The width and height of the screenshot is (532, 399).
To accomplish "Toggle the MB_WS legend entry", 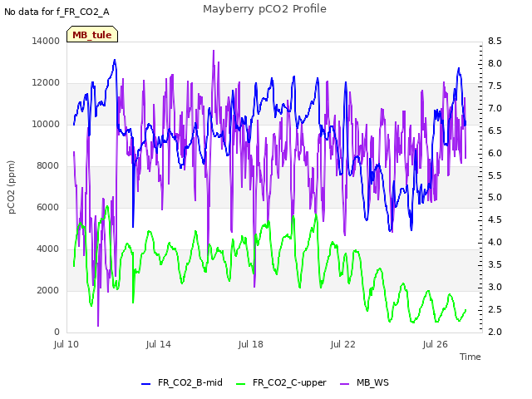I will (x=364, y=382).
